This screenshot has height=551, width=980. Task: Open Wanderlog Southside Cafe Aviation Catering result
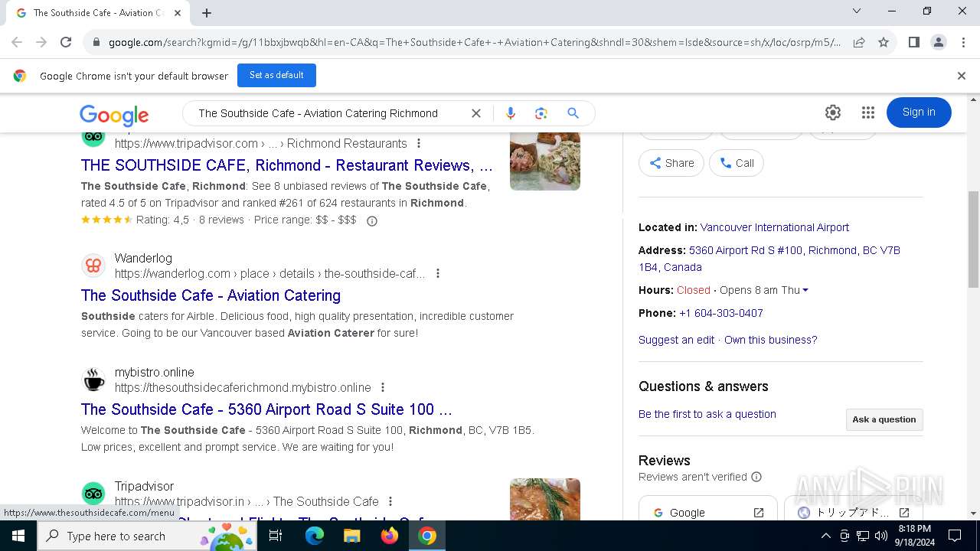[211, 295]
